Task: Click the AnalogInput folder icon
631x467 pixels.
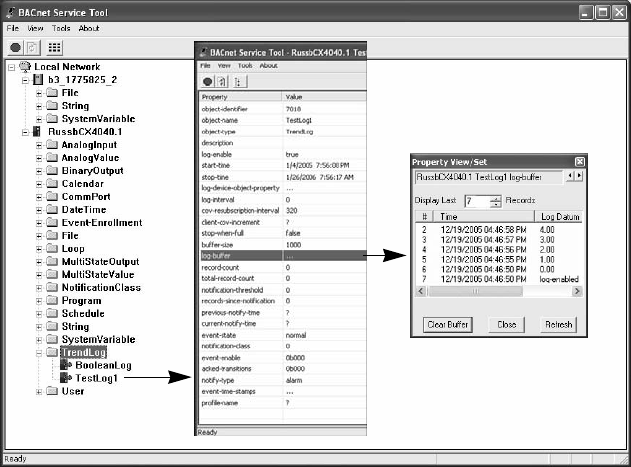Action: [x=52, y=145]
